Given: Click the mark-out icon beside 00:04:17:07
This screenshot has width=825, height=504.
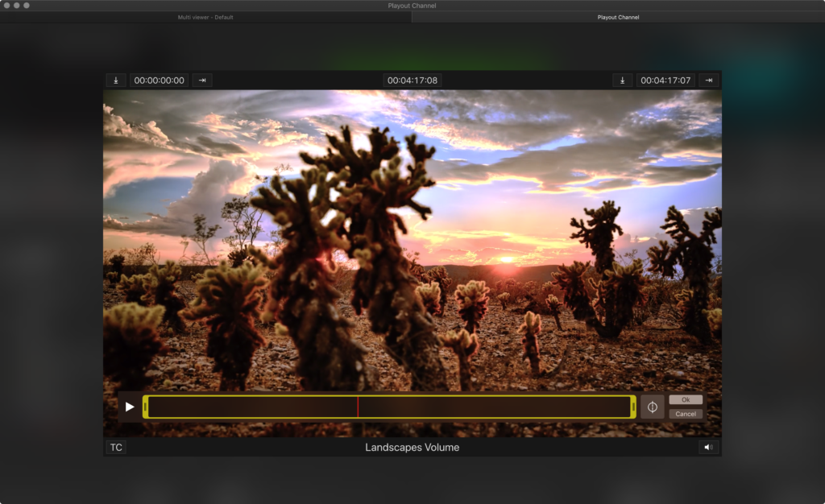Looking at the screenshot, I should [623, 81].
